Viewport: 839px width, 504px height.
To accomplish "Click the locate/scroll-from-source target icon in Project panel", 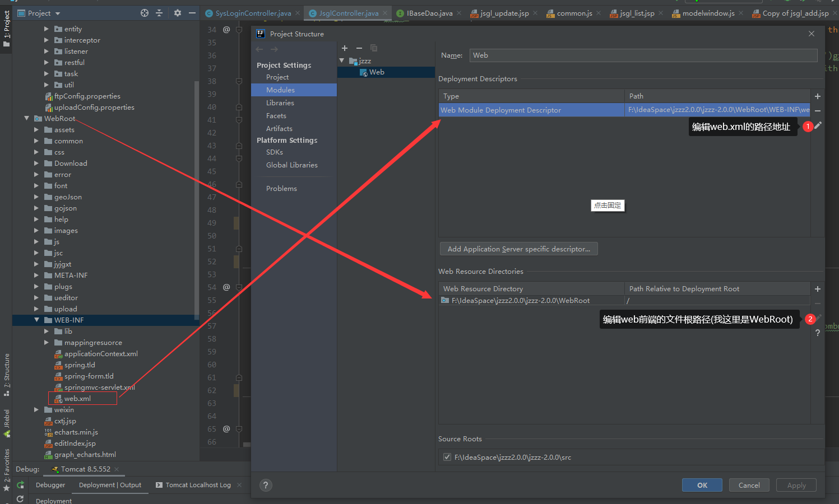I will pos(145,13).
